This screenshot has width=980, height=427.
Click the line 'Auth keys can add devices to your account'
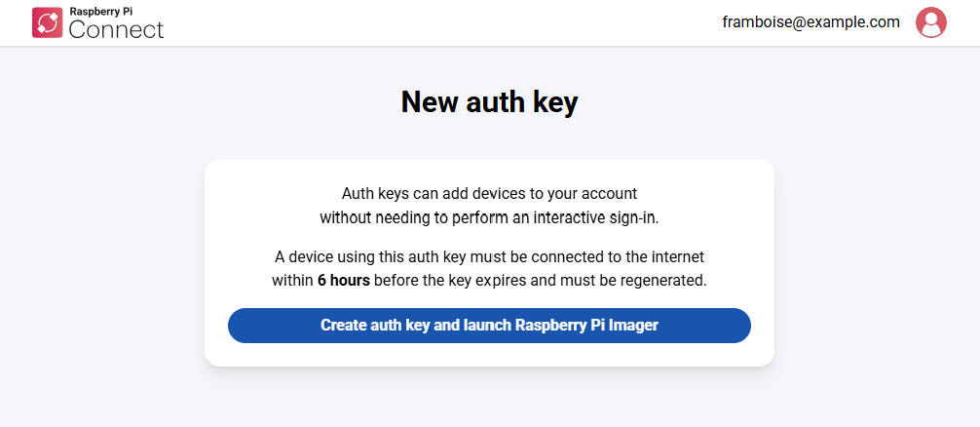(489, 194)
